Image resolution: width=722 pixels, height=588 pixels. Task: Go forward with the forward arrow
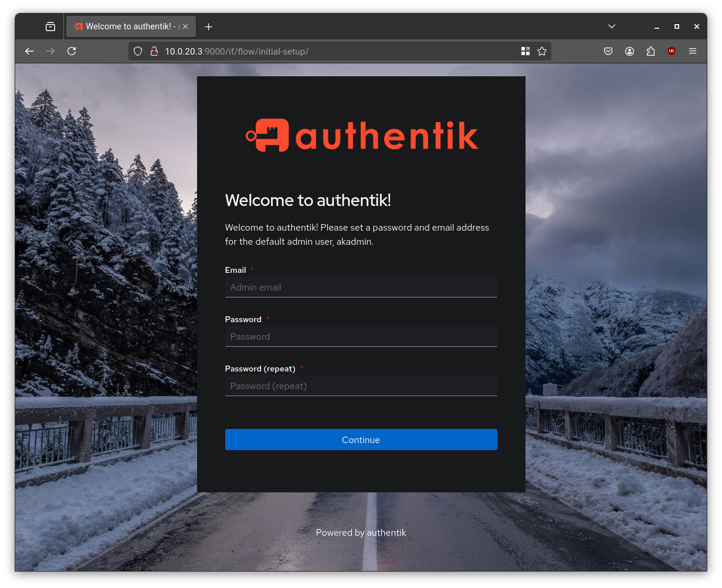(50, 51)
